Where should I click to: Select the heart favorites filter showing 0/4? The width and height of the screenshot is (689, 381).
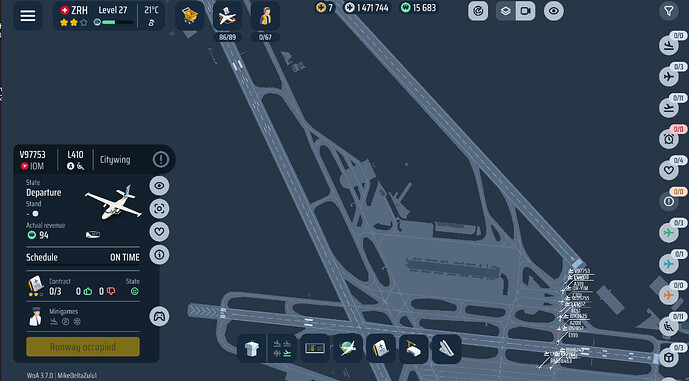coord(668,171)
